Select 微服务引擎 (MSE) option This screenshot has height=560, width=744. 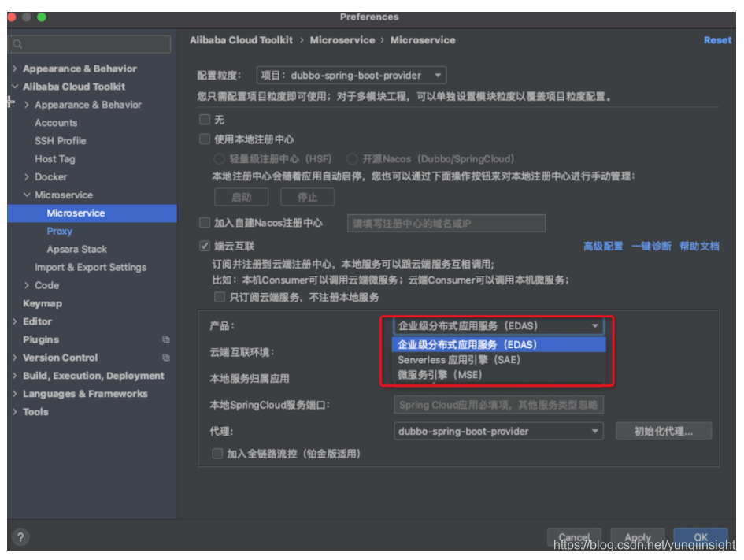[x=498, y=375]
